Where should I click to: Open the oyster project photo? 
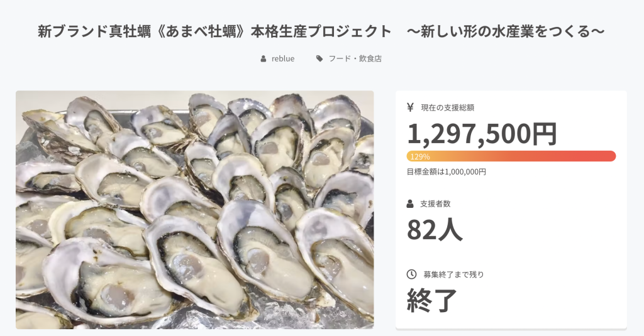(194, 209)
